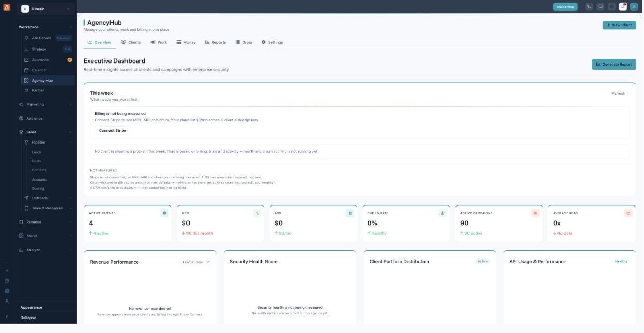Open Accounts under Pipeline
The image size is (644, 333).
[39, 180]
